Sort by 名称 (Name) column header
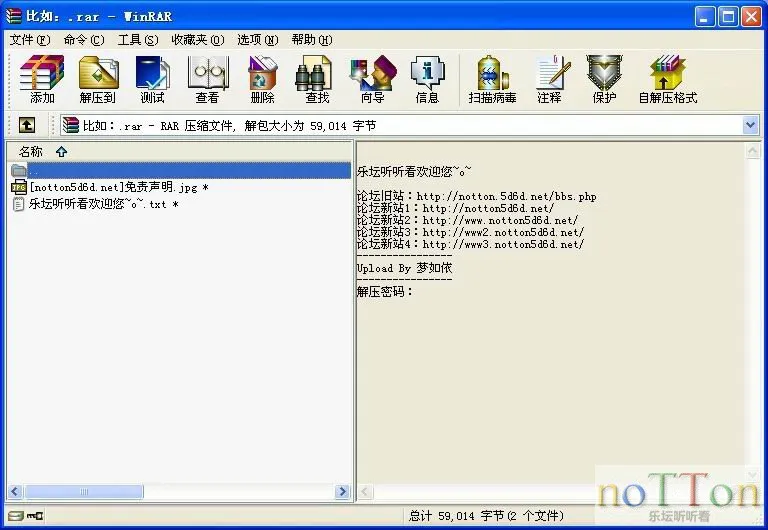Image resolution: width=768 pixels, height=530 pixels. click(x=31, y=152)
